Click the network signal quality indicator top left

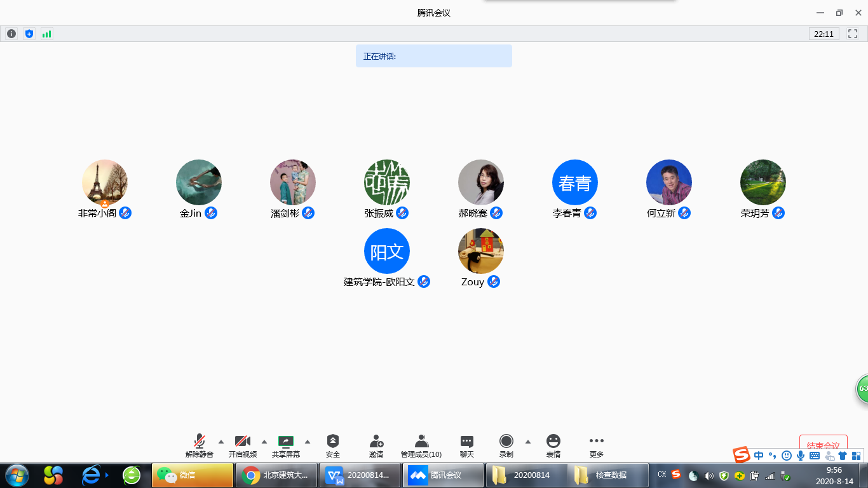click(x=46, y=34)
